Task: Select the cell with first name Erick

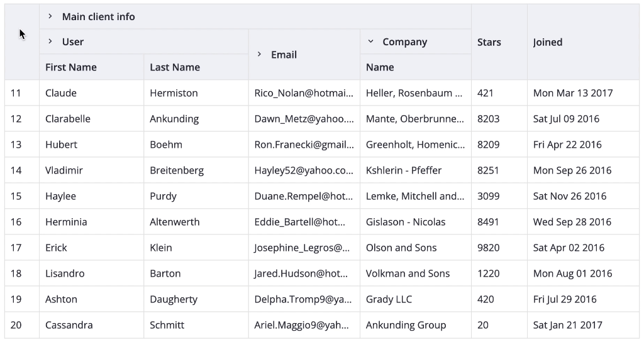Action: (x=92, y=248)
